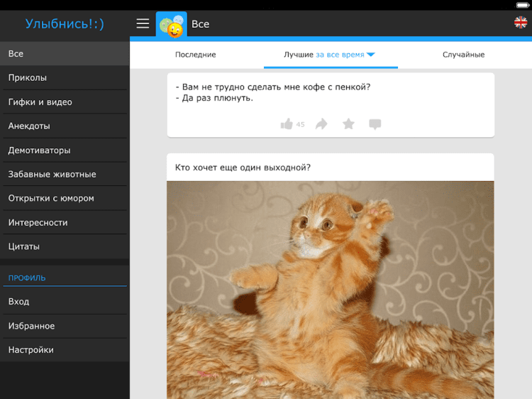
Task: Select «Приколы» in the sidebar
Action: pos(28,78)
